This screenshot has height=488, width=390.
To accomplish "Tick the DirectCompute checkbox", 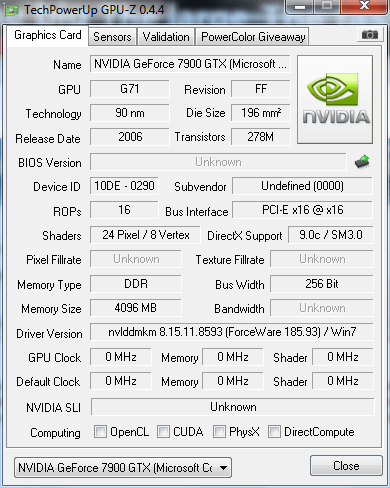I will [x=274, y=431].
